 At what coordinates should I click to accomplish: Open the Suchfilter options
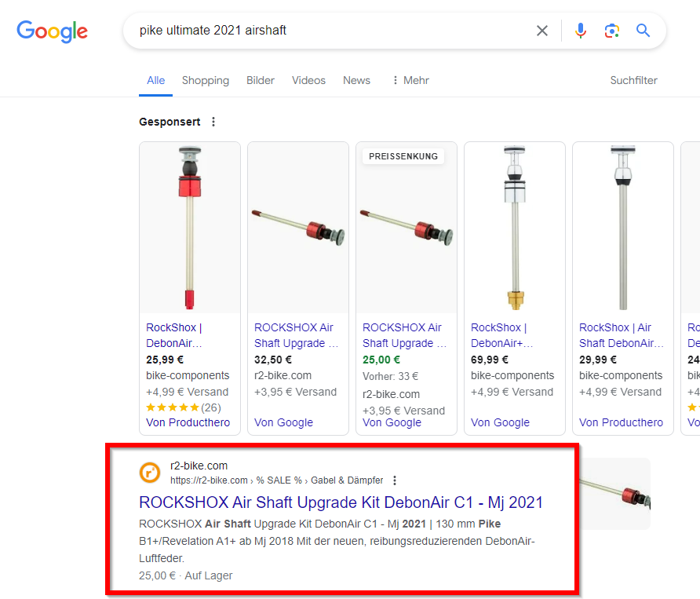pos(633,80)
